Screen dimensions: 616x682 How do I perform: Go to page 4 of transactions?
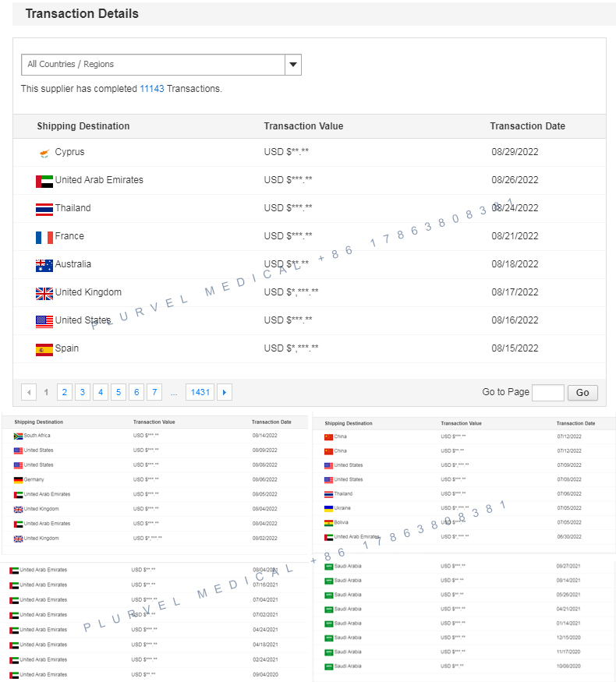[x=101, y=392]
